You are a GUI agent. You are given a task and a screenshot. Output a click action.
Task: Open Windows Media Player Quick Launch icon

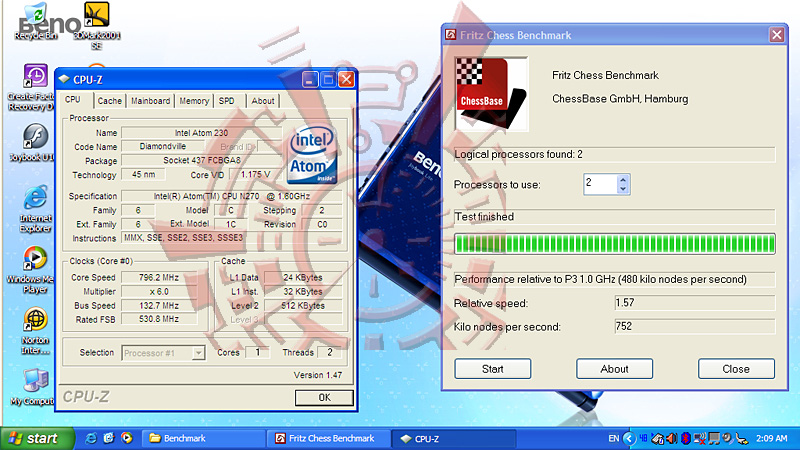coord(127,438)
